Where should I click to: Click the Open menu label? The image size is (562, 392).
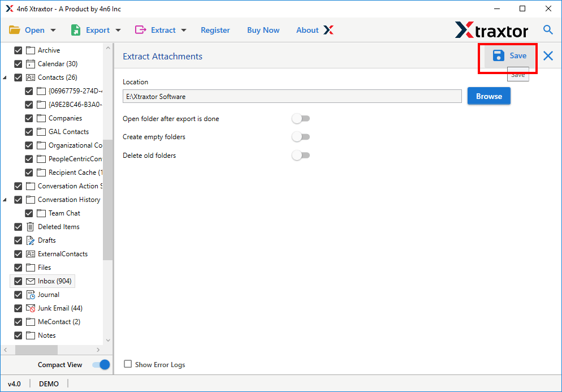pyautogui.click(x=34, y=30)
